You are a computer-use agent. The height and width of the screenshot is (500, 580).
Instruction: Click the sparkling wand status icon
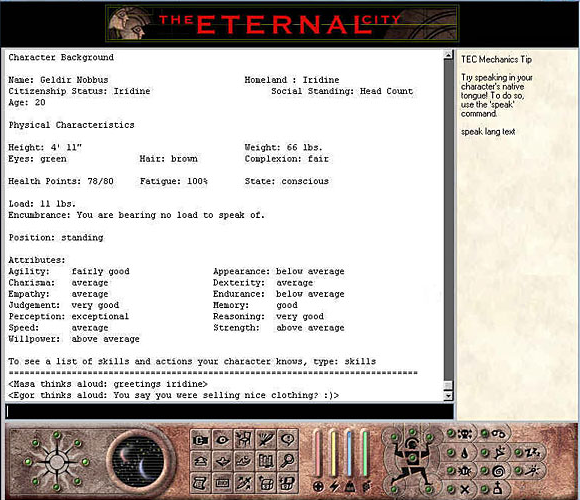(x=533, y=470)
